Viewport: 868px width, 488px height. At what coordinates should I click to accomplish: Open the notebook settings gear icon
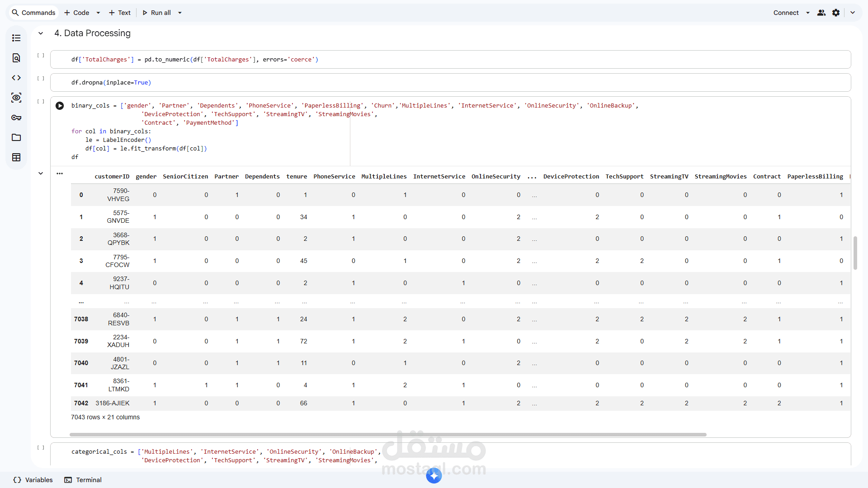tap(836, 13)
